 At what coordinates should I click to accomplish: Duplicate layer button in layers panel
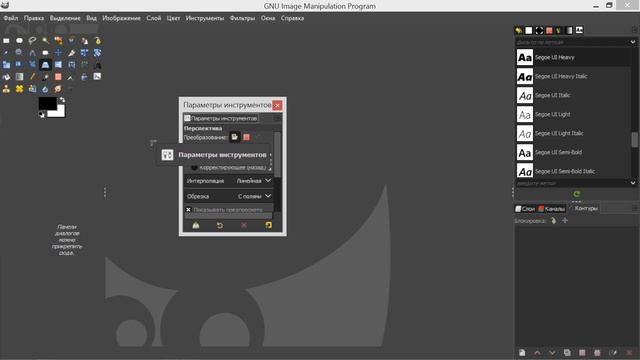click(x=567, y=353)
